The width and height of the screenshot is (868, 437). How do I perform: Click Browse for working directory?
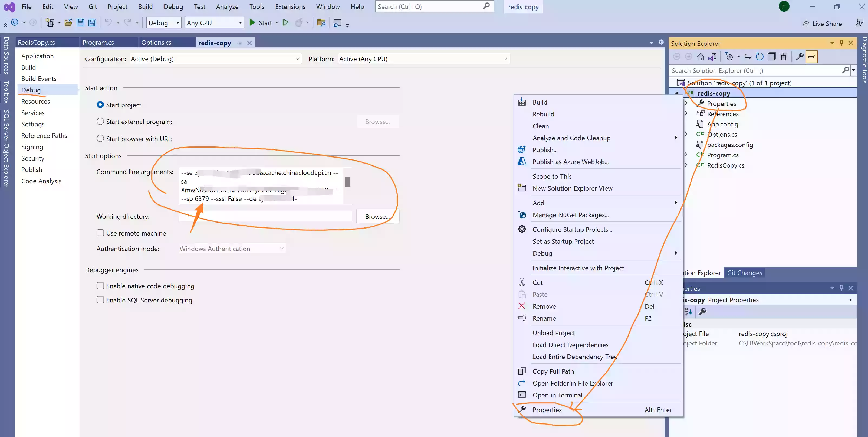377,216
